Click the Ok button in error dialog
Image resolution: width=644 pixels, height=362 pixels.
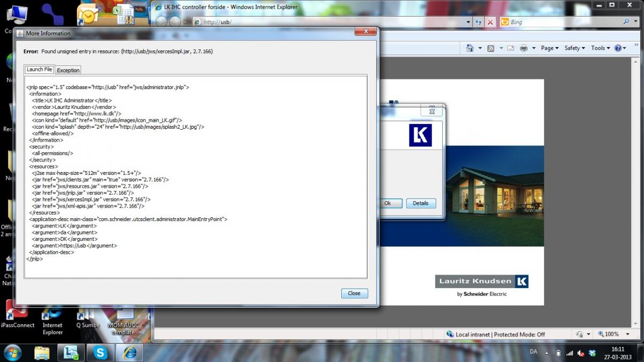click(387, 203)
